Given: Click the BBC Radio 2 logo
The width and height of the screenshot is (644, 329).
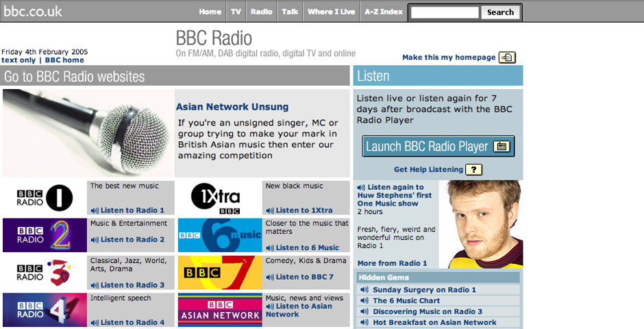Looking at the screenshot, I should (x=45, y=235).
